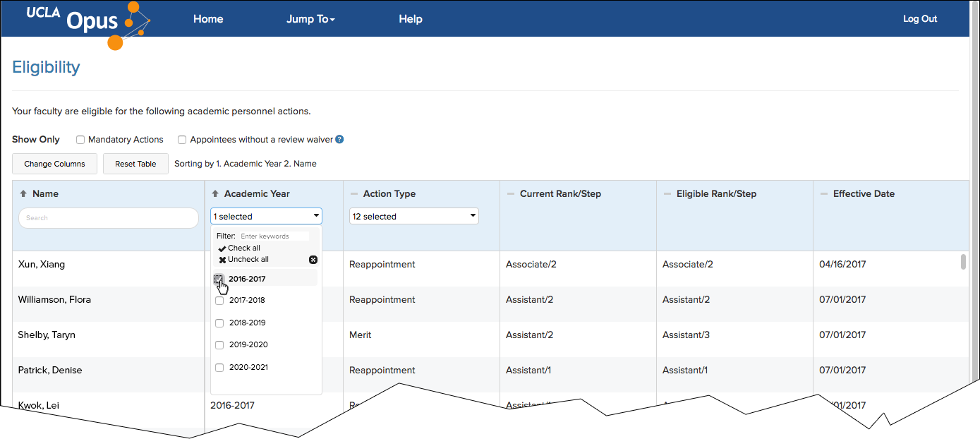Check the 2017-2018 academic year

[219, 301]
